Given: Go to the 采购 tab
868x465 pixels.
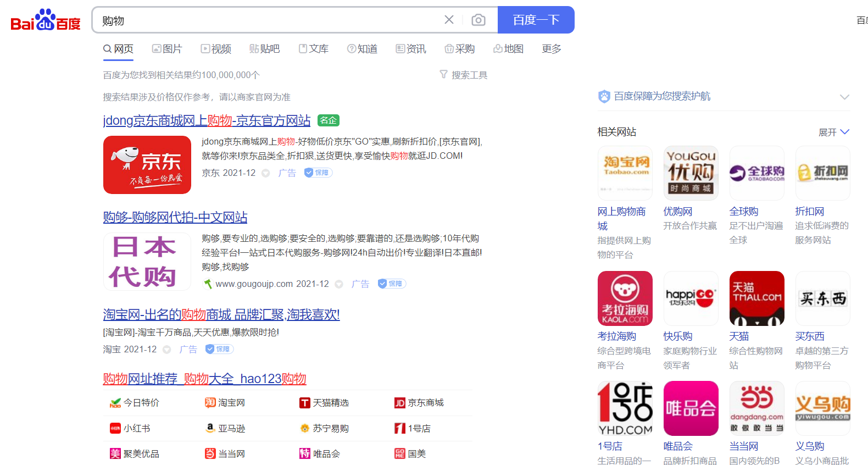Looking at the screenshot, I should 460,49.
